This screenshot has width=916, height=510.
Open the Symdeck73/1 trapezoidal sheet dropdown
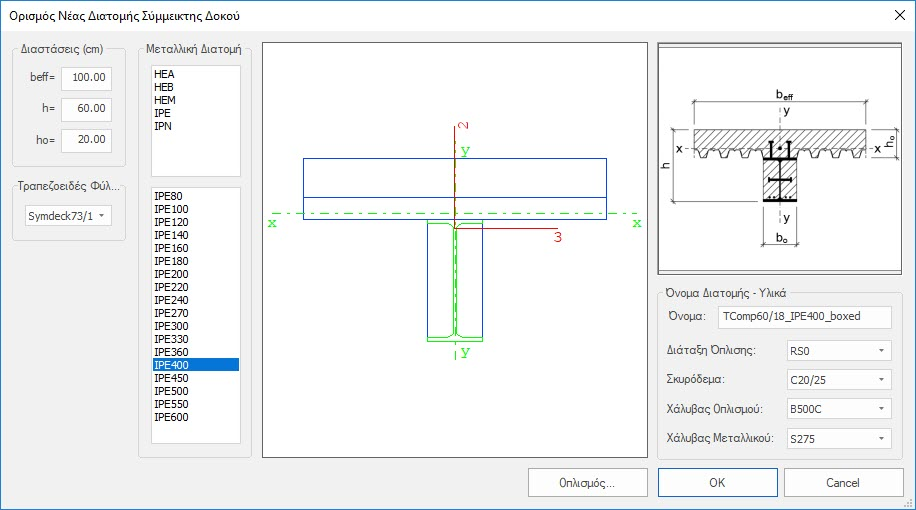click(68, 216)
